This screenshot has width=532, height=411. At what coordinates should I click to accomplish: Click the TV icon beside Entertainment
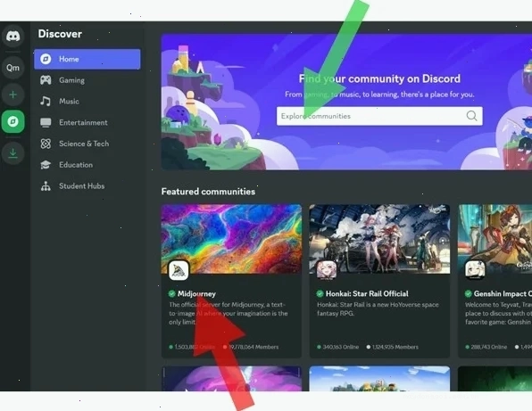46,122
